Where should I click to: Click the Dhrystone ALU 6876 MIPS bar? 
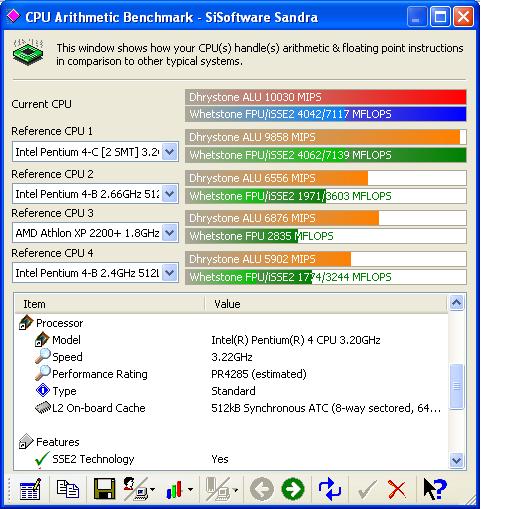click(326, 218)
